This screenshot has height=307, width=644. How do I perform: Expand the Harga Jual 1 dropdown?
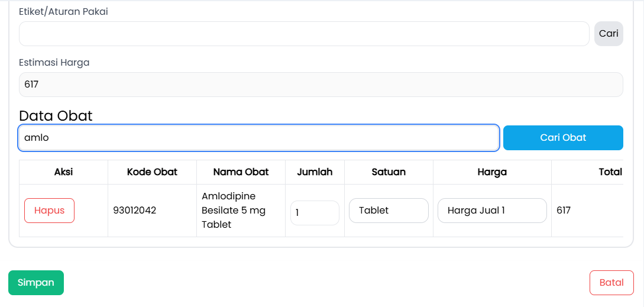(492, 211)
